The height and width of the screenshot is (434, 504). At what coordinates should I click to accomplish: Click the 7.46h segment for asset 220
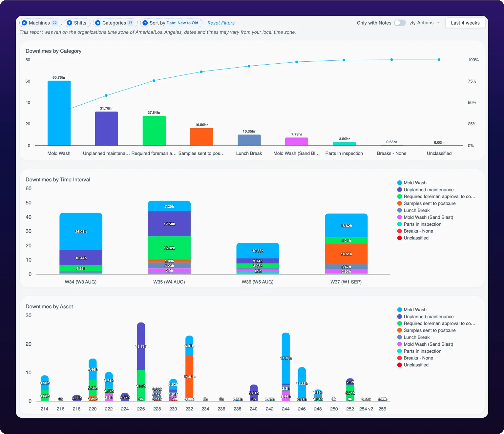pos(93,369)
